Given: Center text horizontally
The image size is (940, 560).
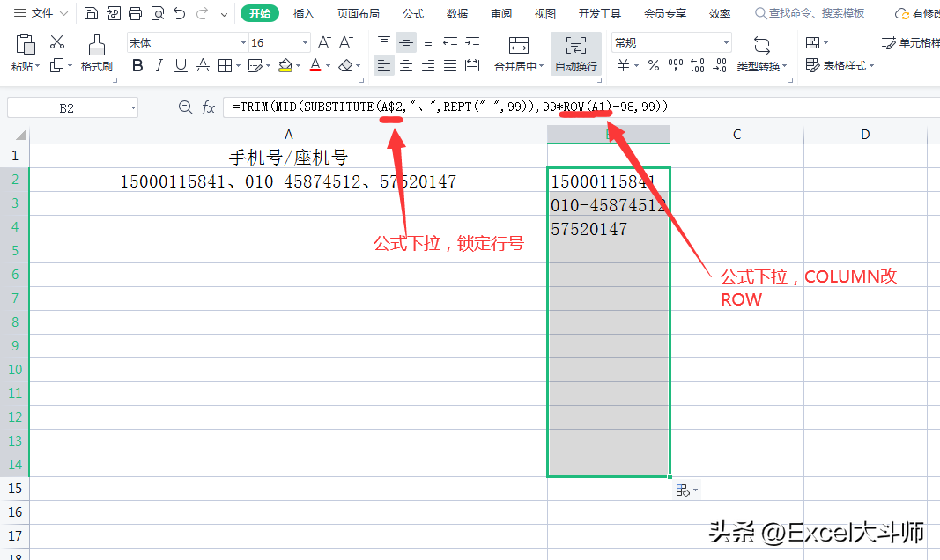Looking at the screenshot, I should point(406,66).
